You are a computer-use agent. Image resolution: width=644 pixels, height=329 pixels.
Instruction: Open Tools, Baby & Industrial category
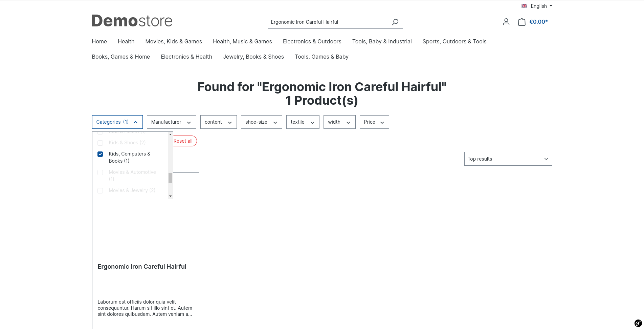click(382, 41)
